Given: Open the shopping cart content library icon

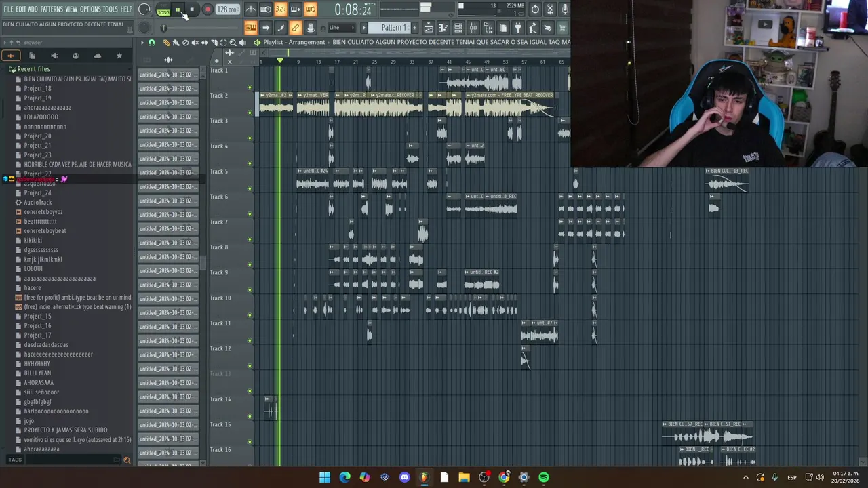Looking at the screenshot, I should 561,28.
